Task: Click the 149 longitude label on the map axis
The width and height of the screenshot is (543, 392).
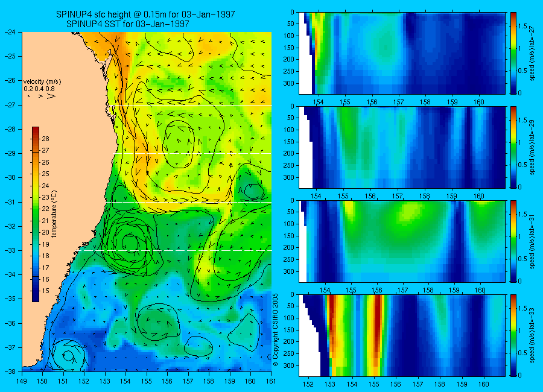Action: [22, 381]
